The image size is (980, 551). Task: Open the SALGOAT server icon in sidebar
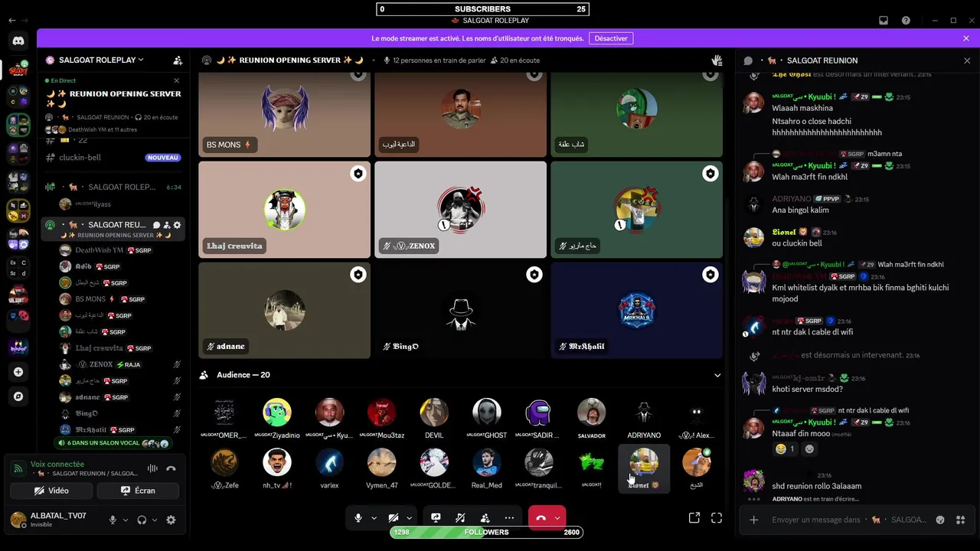tap(18, 70)
